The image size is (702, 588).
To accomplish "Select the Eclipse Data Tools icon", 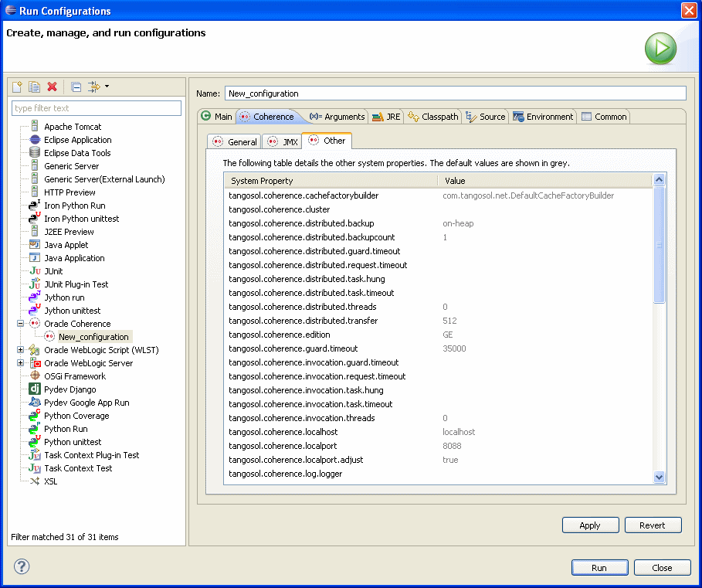I will coord(35,153).
